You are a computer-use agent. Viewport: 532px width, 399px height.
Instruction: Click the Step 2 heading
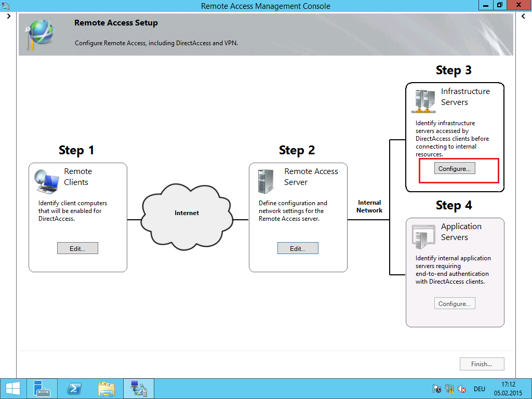(x=297, y=150)
